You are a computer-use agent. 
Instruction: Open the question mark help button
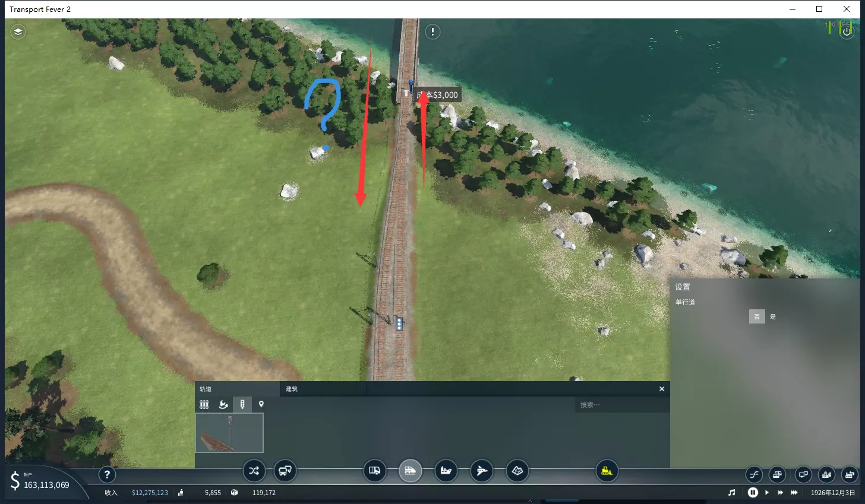[107, 474]
